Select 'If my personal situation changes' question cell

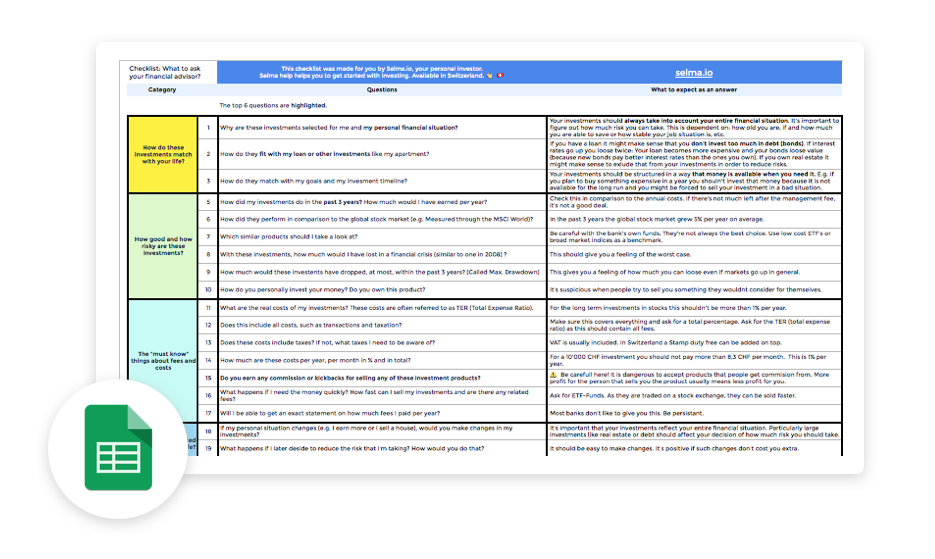pos(382,431)
